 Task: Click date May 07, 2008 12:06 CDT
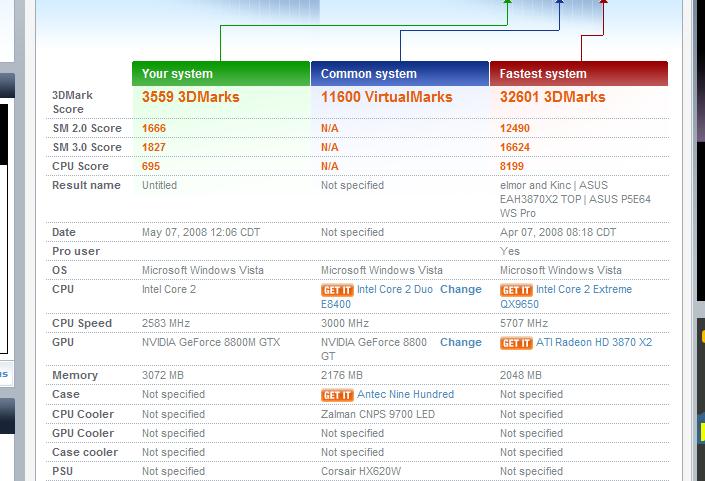[x=201, y=232]
